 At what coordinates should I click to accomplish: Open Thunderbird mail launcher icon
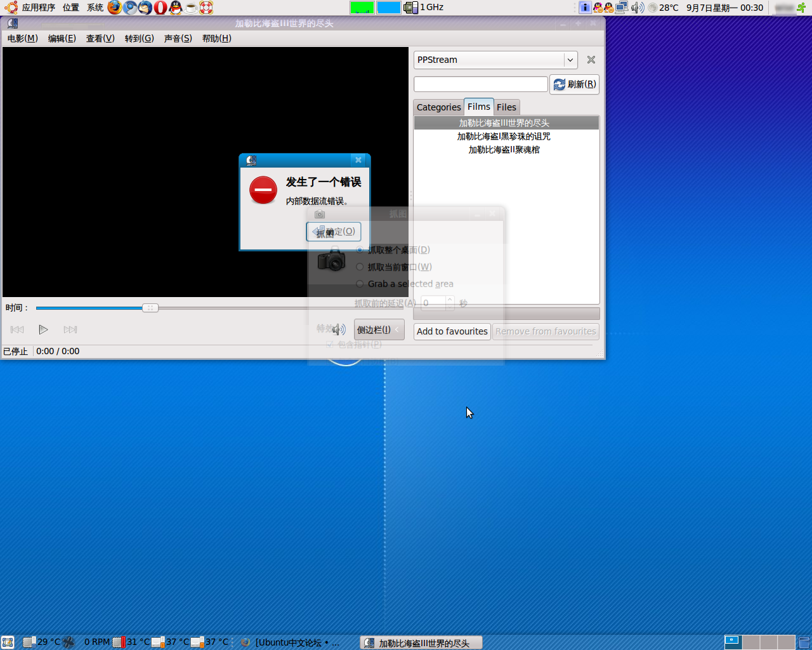pos(145,8)
